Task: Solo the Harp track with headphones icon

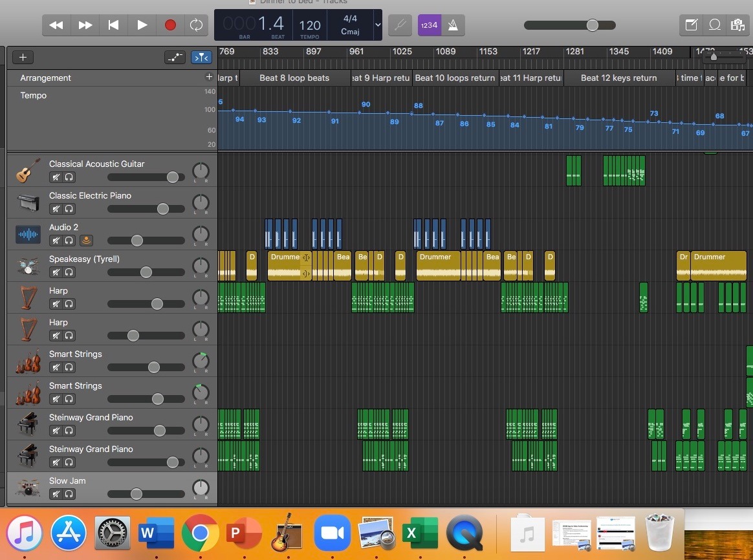Action: tap(69, 304)
